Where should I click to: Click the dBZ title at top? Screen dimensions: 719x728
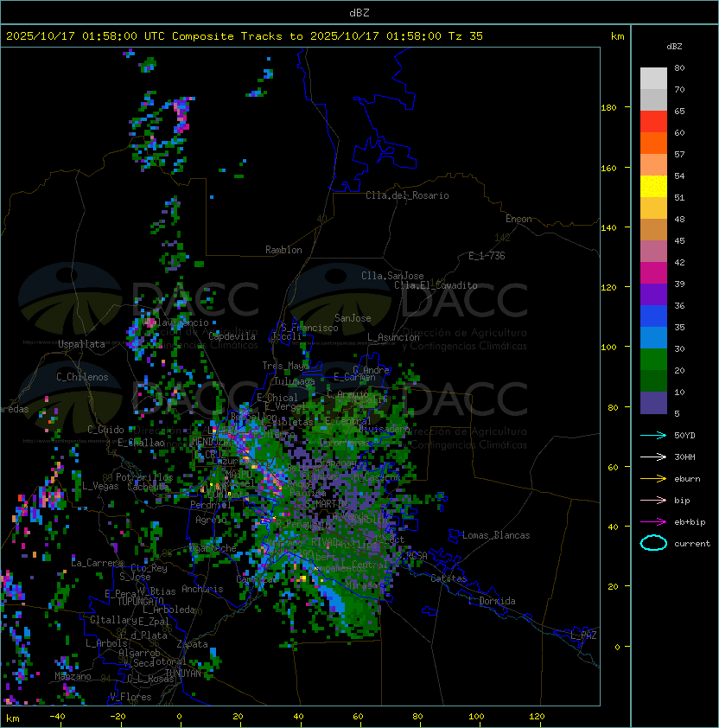click(x=359, y=12)
